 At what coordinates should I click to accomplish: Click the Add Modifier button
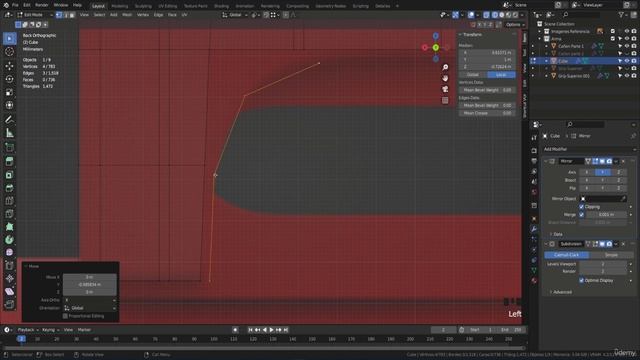(x=589, y=149)
